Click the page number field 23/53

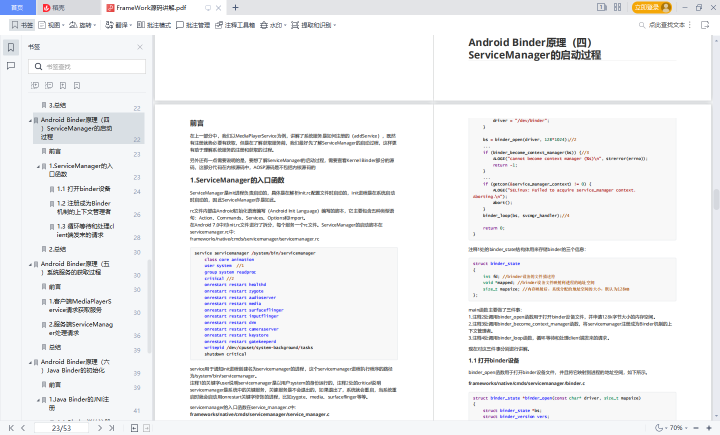pyautogui.click(x=61, y=428)
